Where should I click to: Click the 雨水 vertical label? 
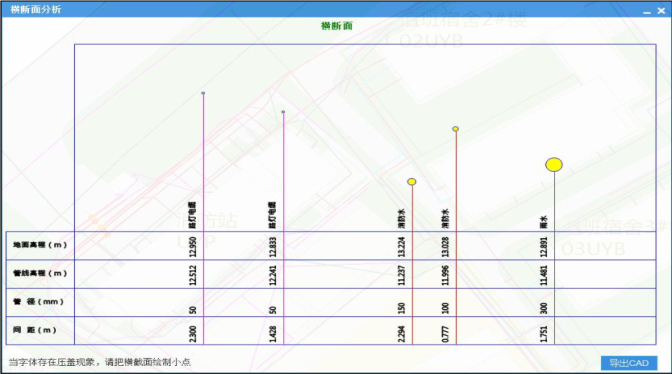tap(543, 222)
